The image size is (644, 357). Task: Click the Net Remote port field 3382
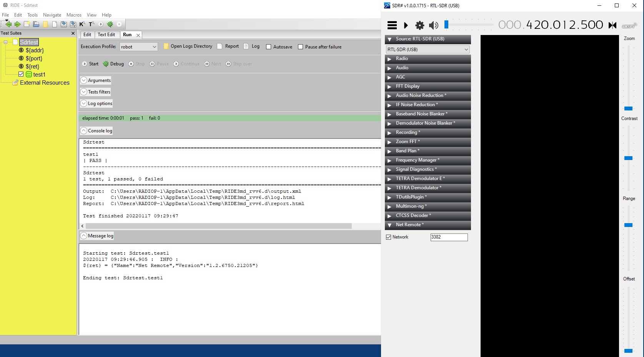449,237
